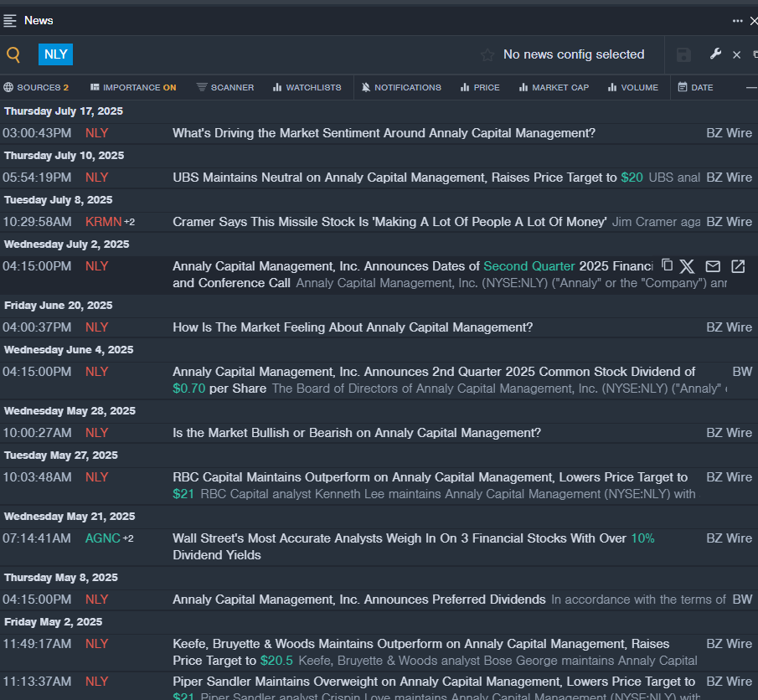Open Wall Street's Most Accurate Analysts headline
Screen dimensions: 758x700
pos(413,546)
